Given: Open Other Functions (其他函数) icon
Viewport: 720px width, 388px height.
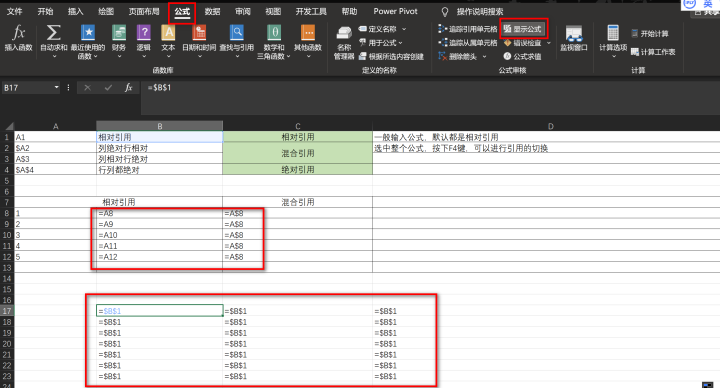Looking at the screenshot, I should [x=308, y=33].
